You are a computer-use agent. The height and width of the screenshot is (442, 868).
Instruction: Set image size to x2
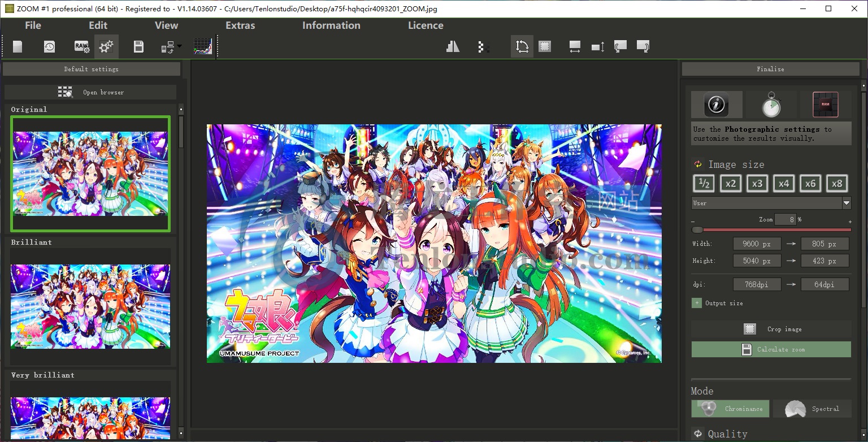click(731, 183)
